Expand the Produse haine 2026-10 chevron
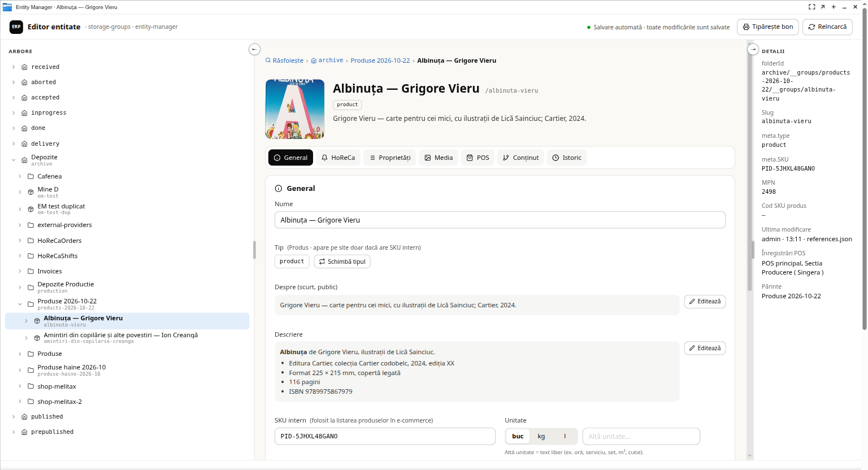Viewport: 868px width, 470px height. [20, 370]
